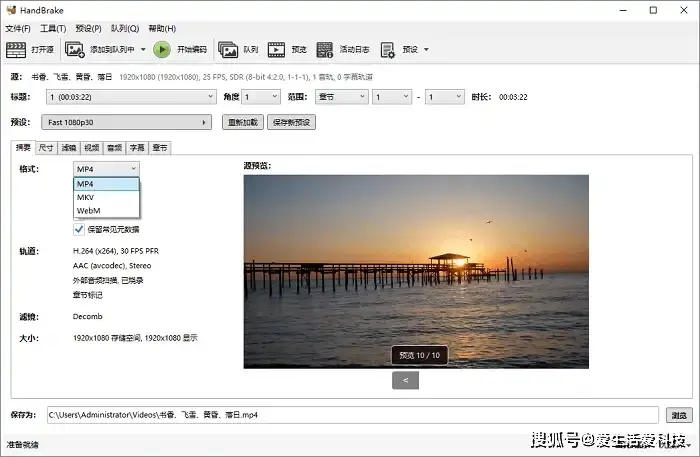Select MKV in the format list
The width and height of the screenshot is (700, 457).
pos(106,197)
